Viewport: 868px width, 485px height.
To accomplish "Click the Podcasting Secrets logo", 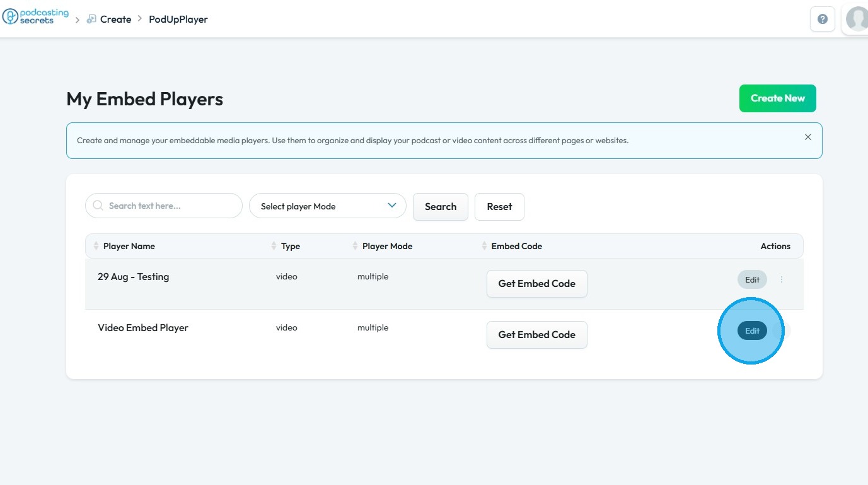I will (x=36, y=16).
